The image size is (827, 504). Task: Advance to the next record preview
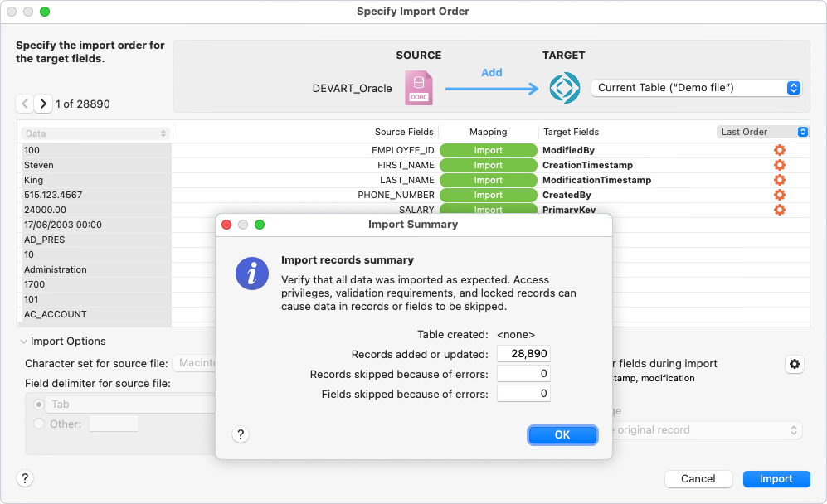tap(42, 104)
